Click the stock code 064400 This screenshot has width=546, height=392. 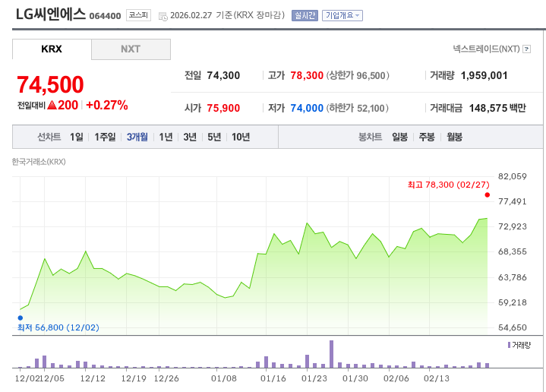pyautogui.click(x=105, y=16)
